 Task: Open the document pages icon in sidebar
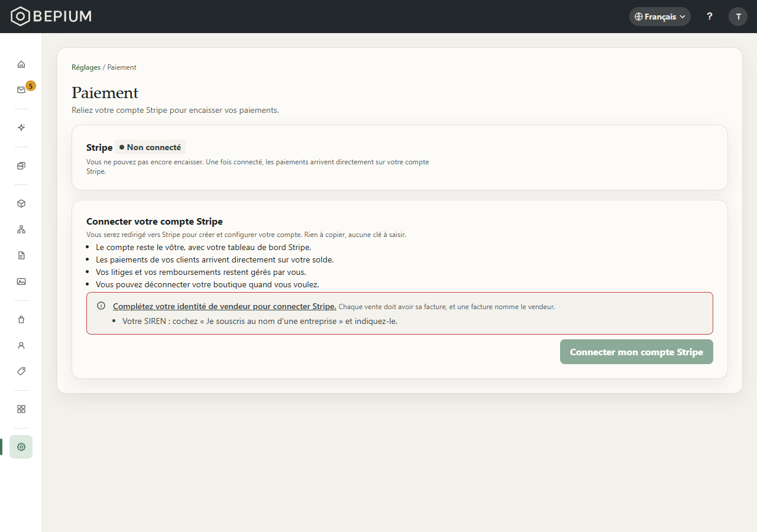[21, 255]
